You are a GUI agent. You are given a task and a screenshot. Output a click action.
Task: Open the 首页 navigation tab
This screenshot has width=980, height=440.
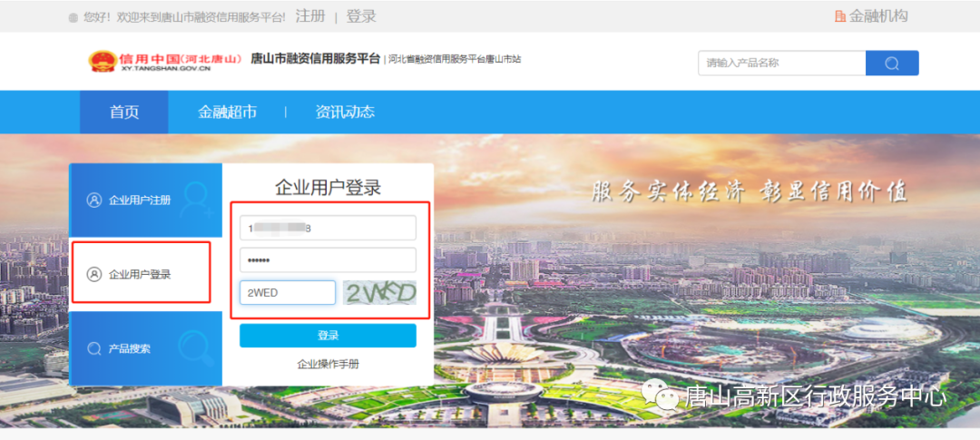tap(124, 112)
